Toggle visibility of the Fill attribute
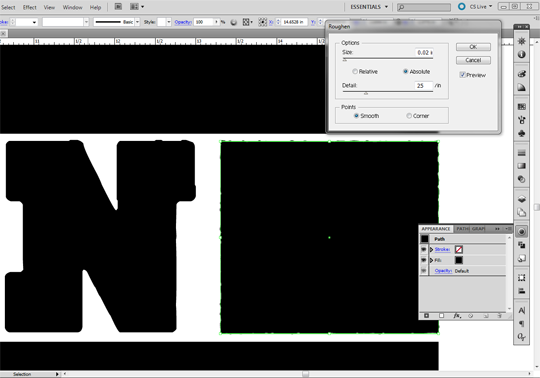 (424, 260)
